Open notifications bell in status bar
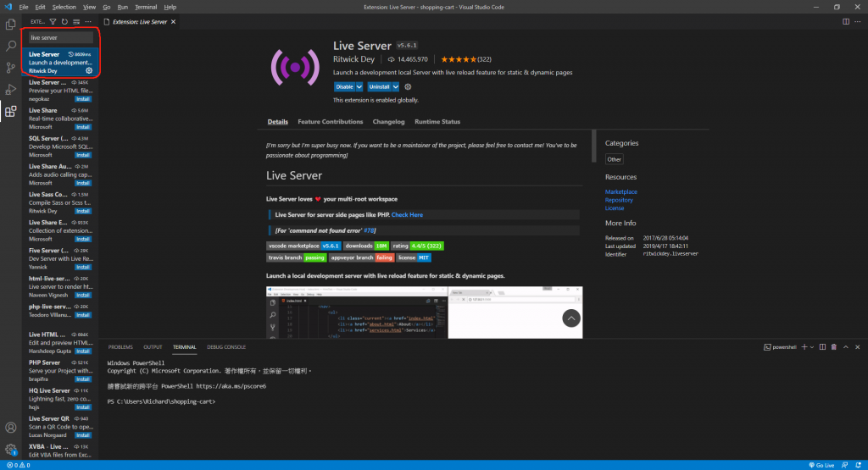868x470 pixels. pos(858,465)
